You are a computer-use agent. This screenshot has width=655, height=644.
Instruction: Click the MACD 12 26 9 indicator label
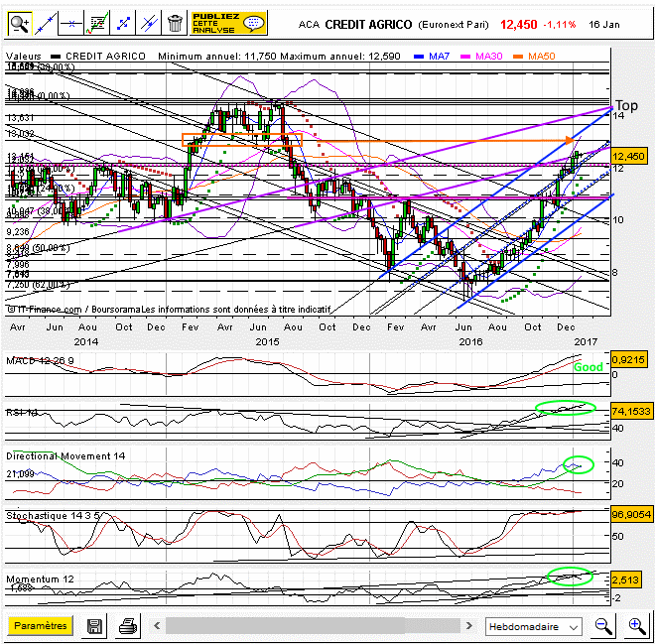coord(41,360)
